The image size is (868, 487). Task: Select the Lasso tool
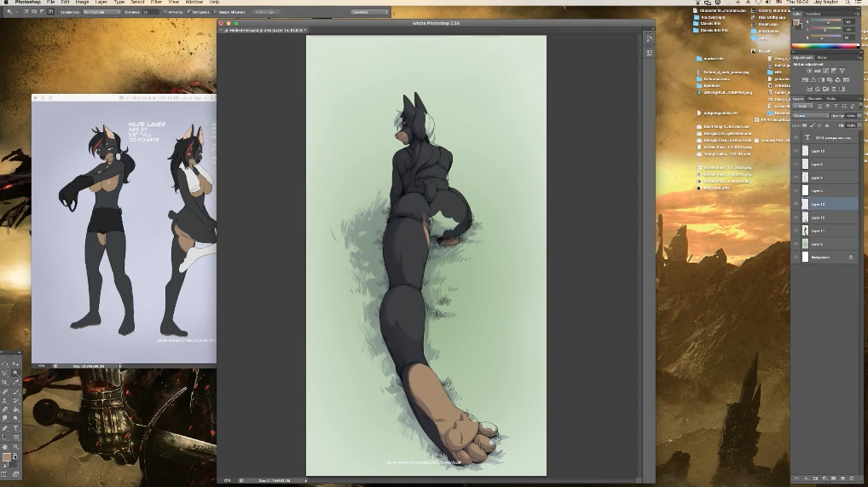point(5,373)
